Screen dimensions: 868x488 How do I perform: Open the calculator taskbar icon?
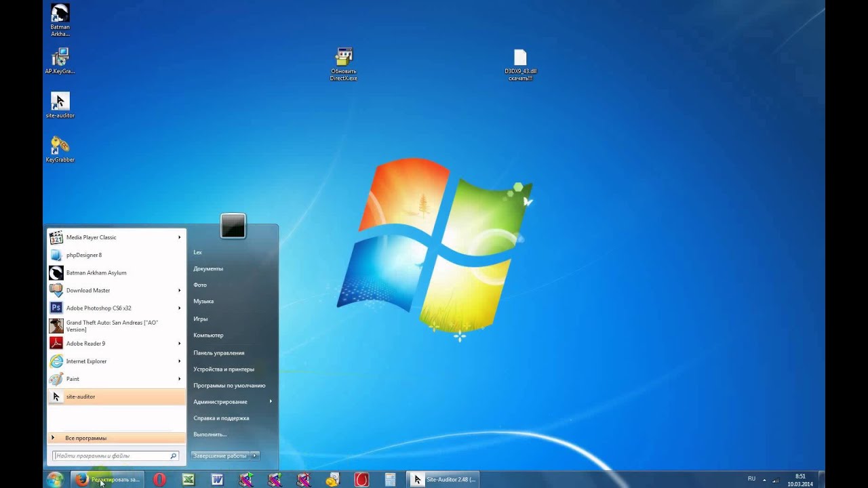click(x=390, y=479)
